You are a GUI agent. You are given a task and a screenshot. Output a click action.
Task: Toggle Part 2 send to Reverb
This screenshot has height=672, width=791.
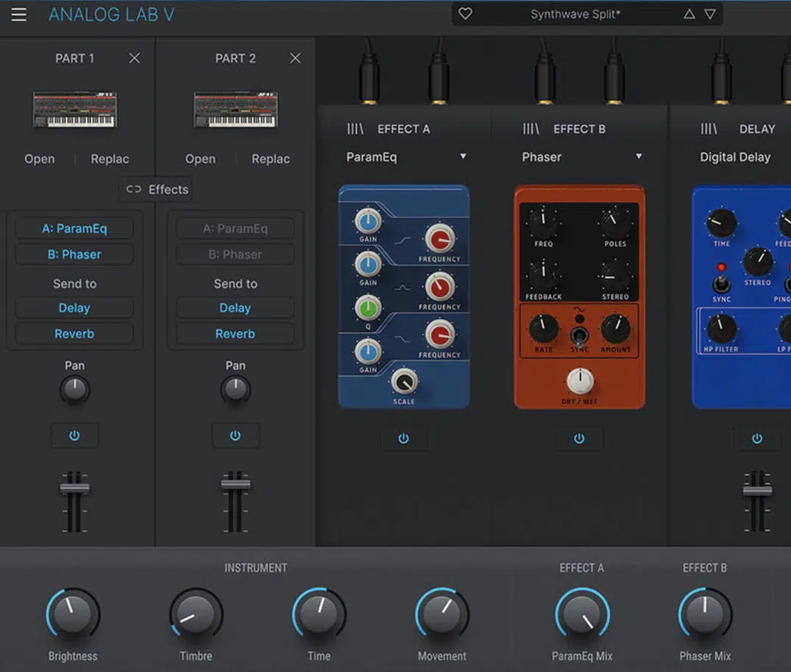(235, 334)
